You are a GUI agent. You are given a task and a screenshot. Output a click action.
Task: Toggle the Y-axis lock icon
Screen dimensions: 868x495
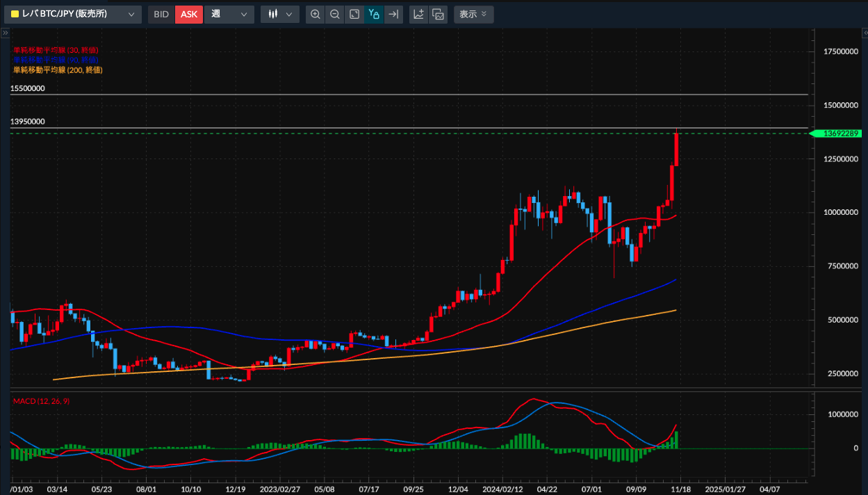(x=374, y=14)
